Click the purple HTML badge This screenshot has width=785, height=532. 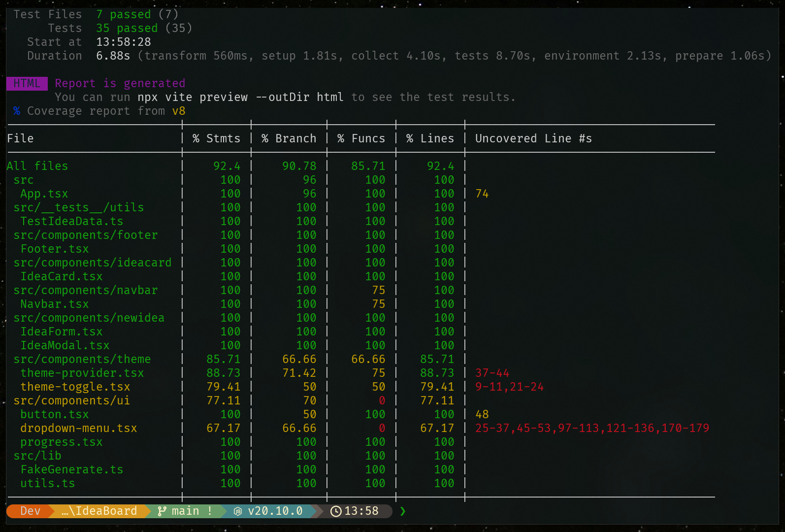pos(27,83)
